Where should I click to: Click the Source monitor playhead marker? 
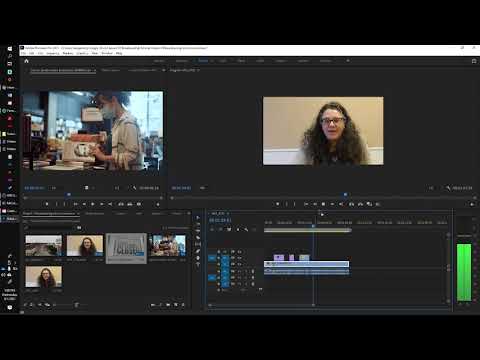(69, 194)
